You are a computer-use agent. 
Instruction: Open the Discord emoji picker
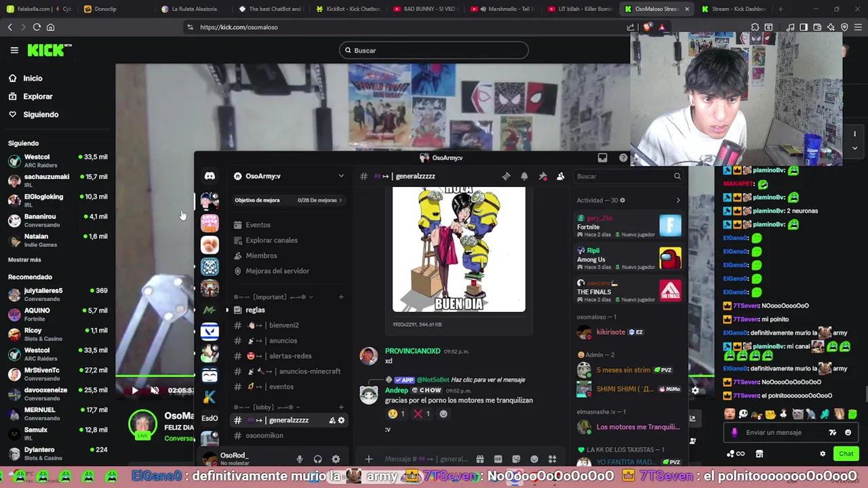coord(534,459)
